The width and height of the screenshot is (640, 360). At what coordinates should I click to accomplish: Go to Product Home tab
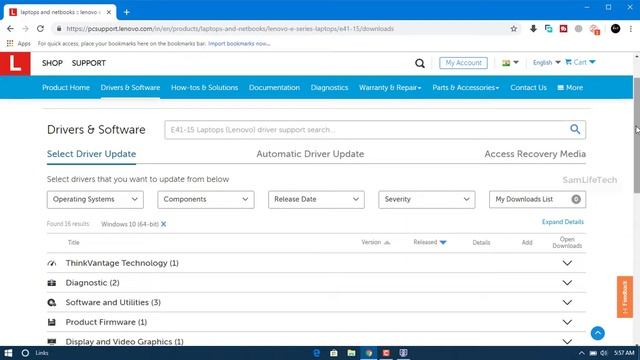pyautogui.click(x=66, y=87)
